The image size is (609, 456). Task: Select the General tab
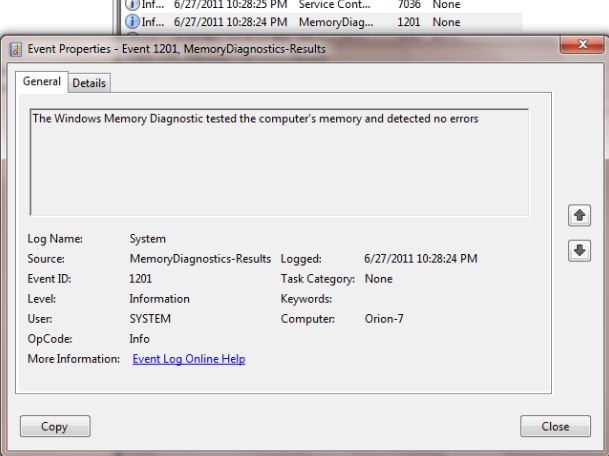[42, 82]
